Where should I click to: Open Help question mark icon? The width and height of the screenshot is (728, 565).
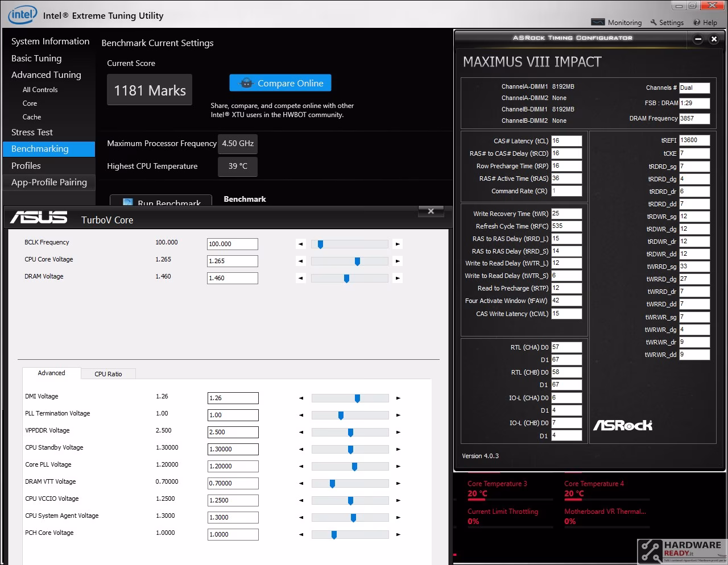(x=697, y=22)
